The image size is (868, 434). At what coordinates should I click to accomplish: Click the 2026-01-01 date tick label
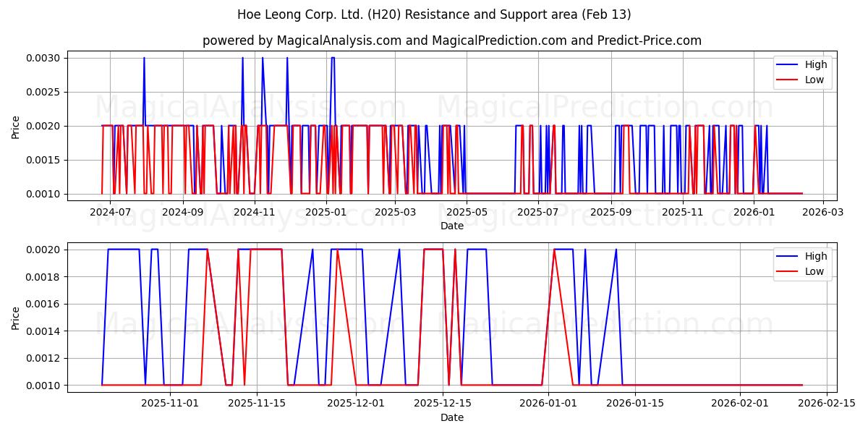[548, 404]
